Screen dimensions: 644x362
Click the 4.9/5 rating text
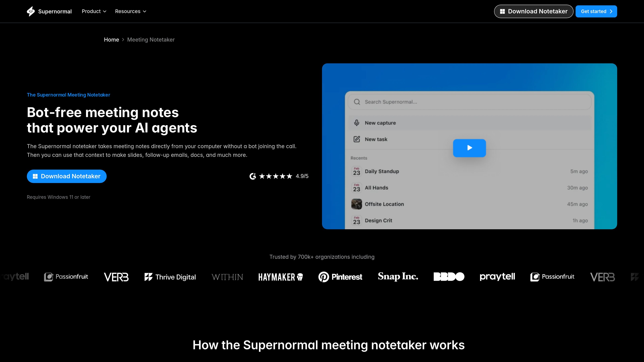[302, 176]
